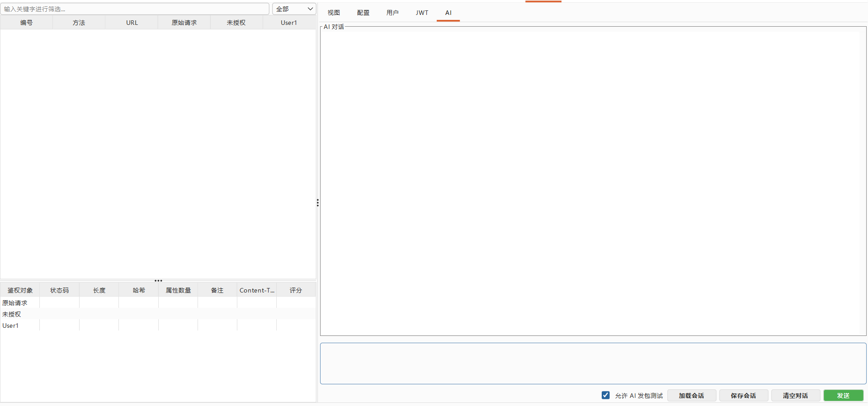The width and height of the screenshot is (868, 406).
Task: Focus the keyword filter input field
Action: click(x=135, y=9)
